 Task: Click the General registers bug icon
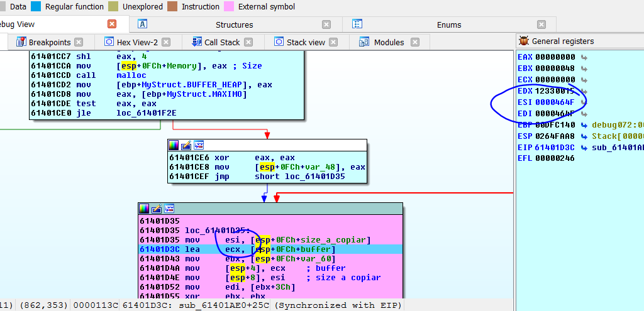click(523, 41)
